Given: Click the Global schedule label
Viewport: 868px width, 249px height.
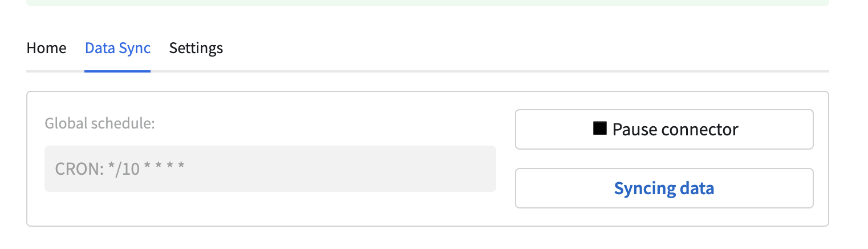Looking at the screenshot, I should pos(100,123).
